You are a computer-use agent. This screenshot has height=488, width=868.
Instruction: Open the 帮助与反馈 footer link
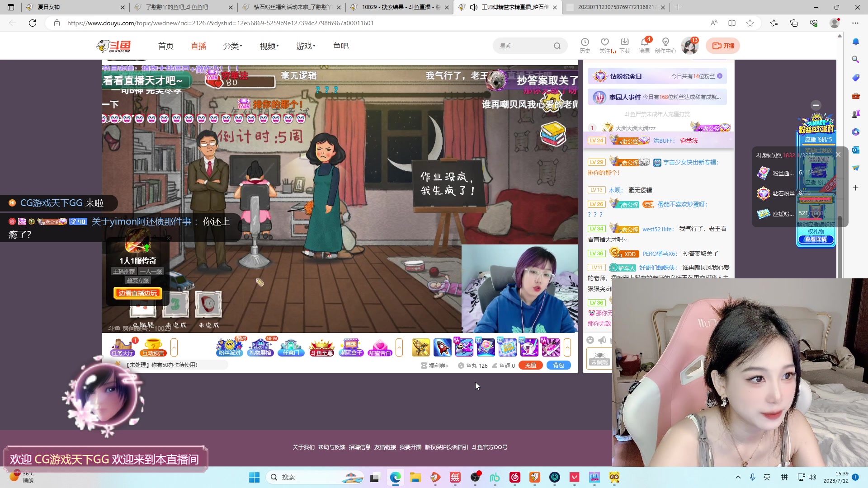[x=331, y=447]
